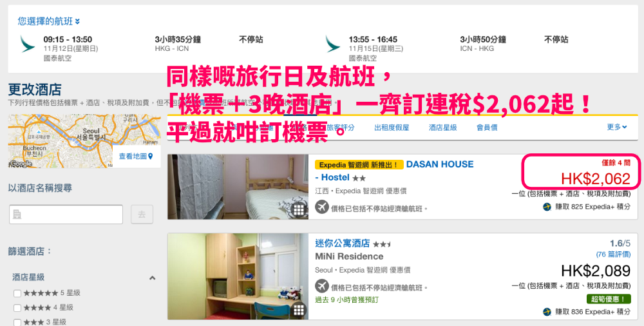Sort by 會員價 tab
The width and height of the screenshot is (644, 326).
pos(487,128)
